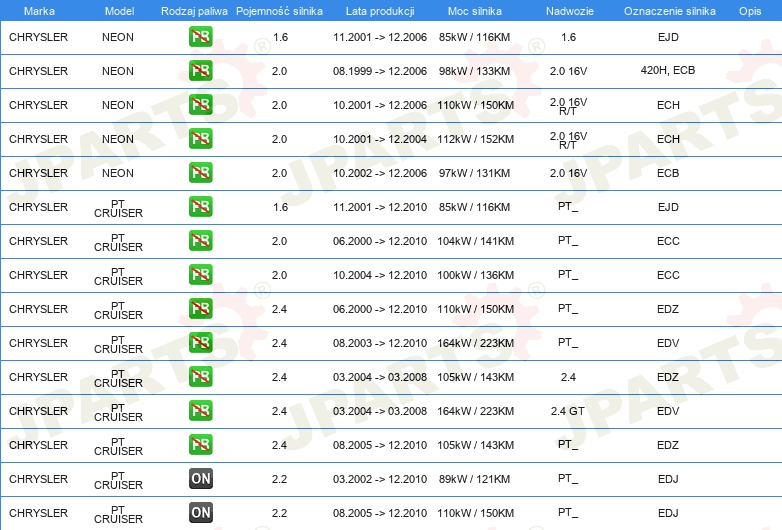Click the PB icon for Neon 1.6 EJD row
Viewport: 782px width, 530px height.
pos(201,37)
